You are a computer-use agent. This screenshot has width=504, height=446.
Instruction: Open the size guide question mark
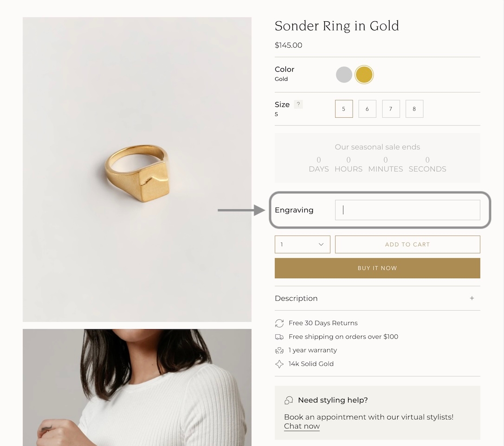tap(298, 104)
